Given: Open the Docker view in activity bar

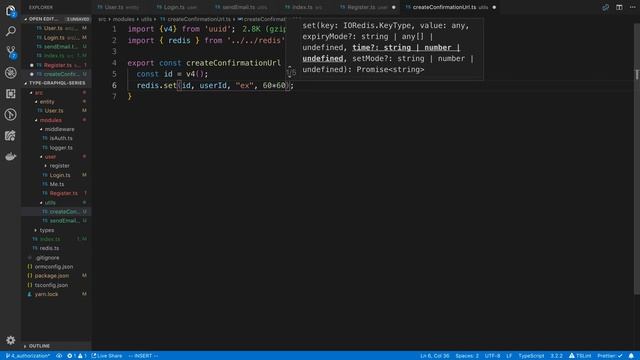Looking at the screenshot, I should tap(11, 156).
